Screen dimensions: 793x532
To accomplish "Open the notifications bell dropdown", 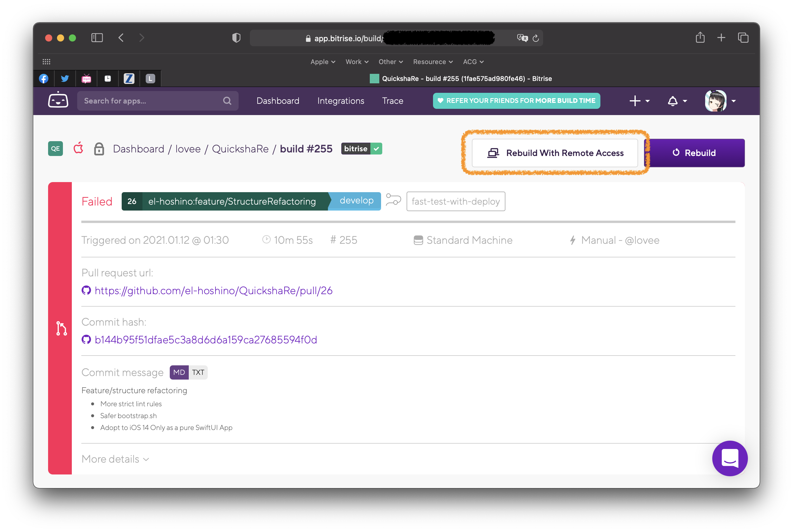I will tap(677, 101).
